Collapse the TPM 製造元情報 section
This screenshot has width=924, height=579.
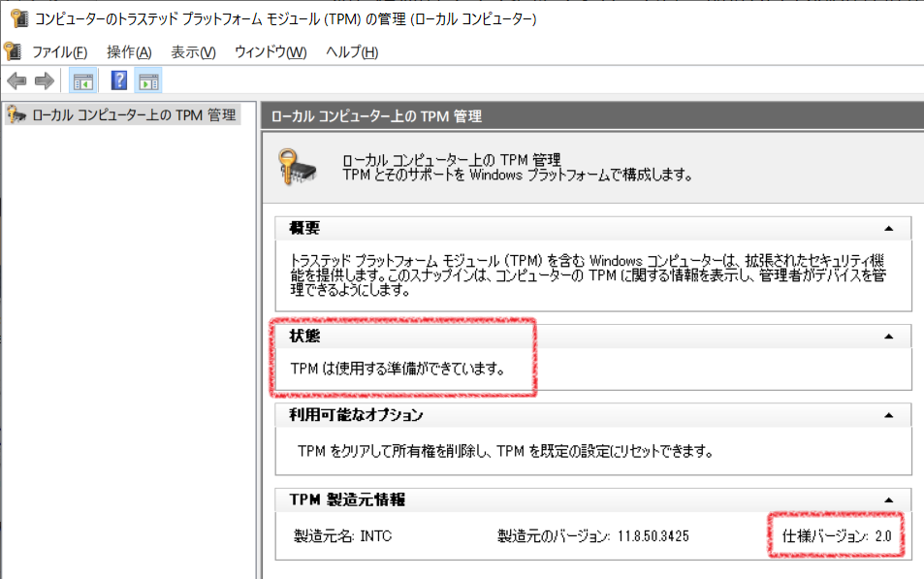tap(889, 500)
